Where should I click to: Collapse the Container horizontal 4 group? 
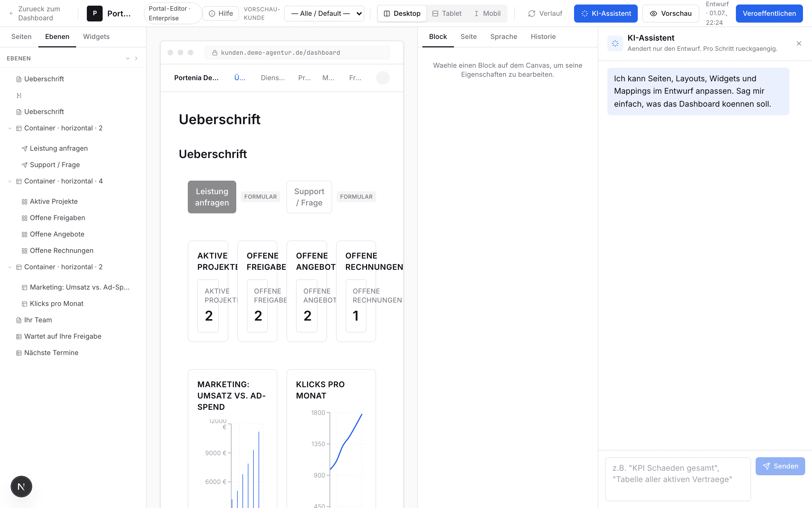[10, 181]
